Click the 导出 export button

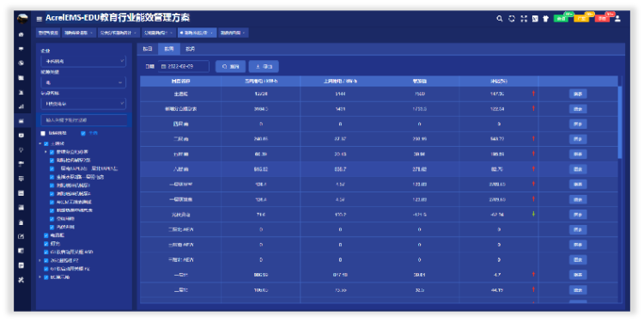pyautogui.click(x=264, y=66)
